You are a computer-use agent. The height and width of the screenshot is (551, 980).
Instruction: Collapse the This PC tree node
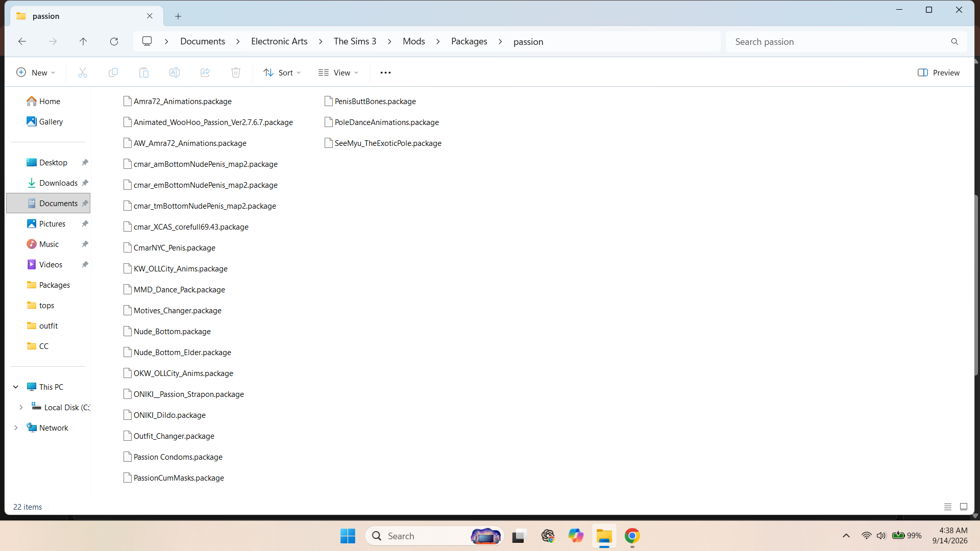point(16,387)
